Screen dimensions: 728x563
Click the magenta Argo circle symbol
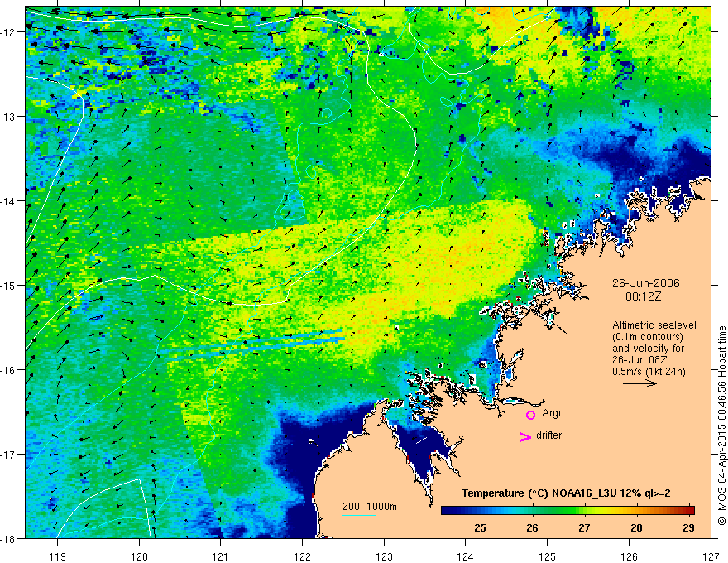click(x=530, y=415)
